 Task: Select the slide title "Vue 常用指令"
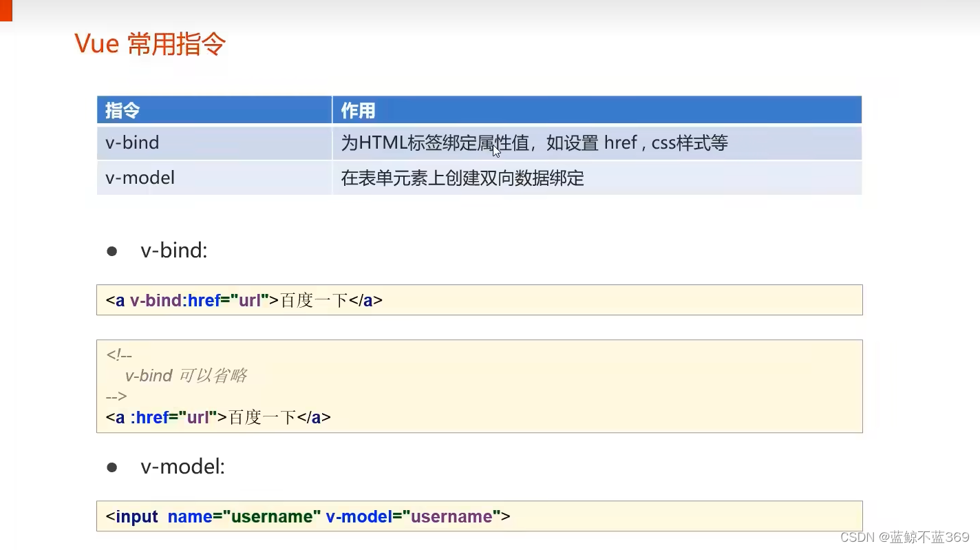pyautogui.click(x=150, y=44)
